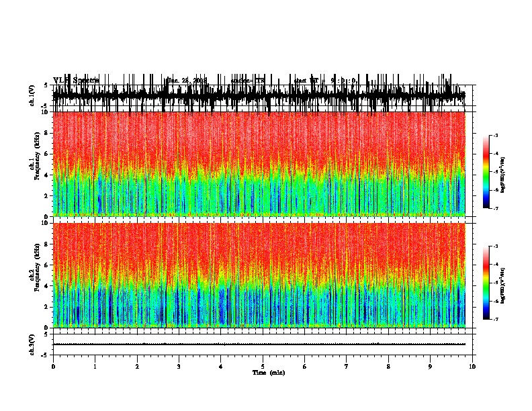The image size is (532, 411).
Task: Click the -3 tick on ch.1 color bar
Action: click(x=495, y=135)
